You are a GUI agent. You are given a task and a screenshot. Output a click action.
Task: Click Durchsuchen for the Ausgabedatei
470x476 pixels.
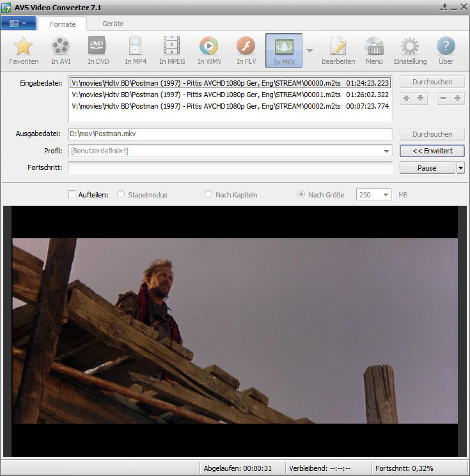point(432,134)
